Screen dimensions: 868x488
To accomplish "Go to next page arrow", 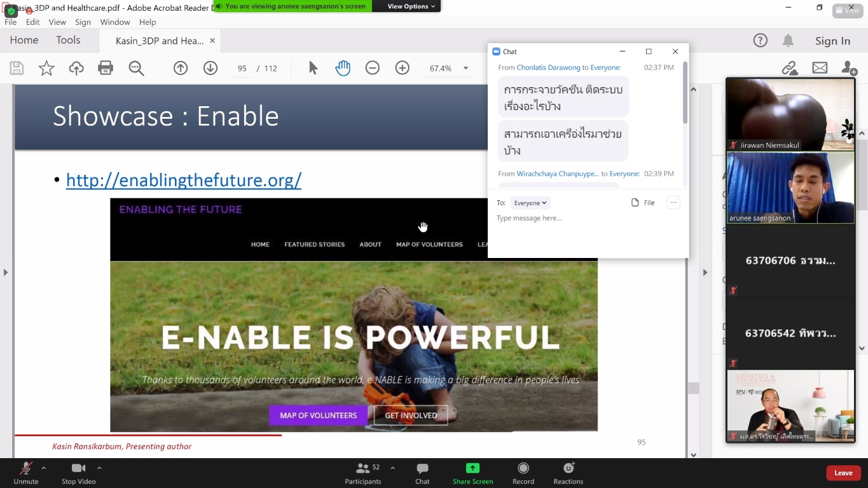I will tap(210, 68).
